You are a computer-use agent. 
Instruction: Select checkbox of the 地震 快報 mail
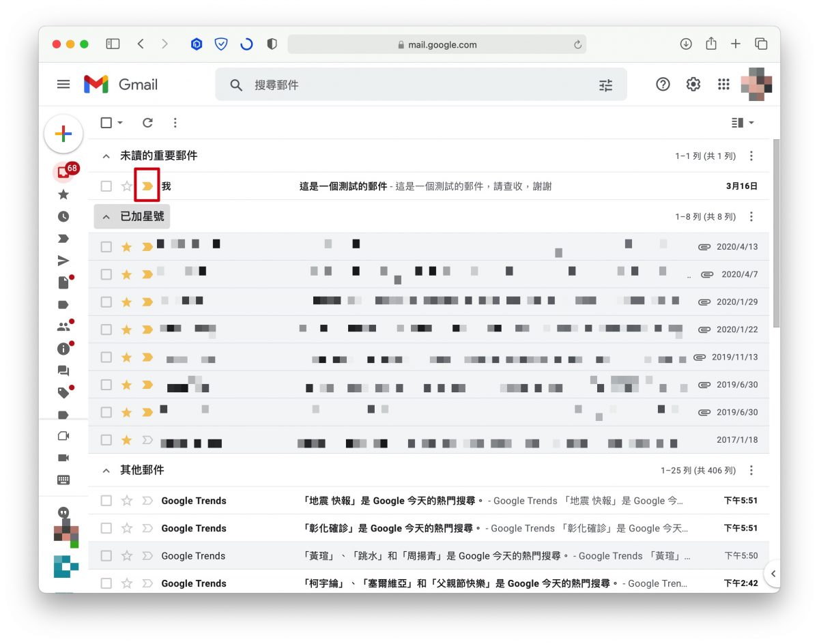pyautogui.click(x=106, y=501)
